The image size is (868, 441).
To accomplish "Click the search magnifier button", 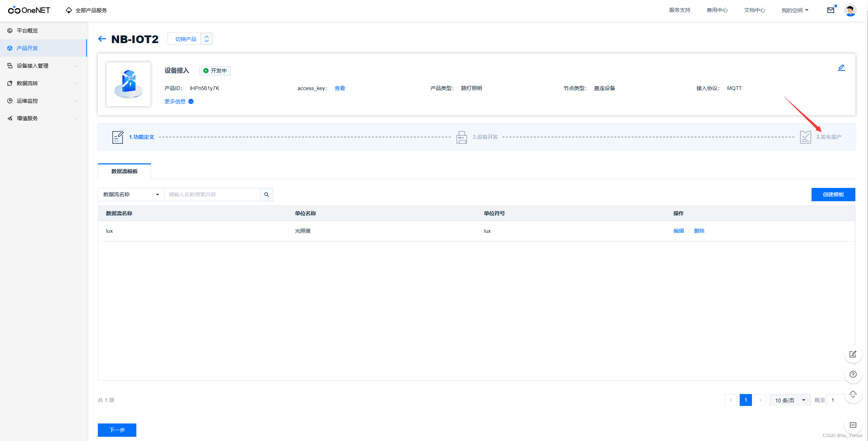I will tap(266, 195).
